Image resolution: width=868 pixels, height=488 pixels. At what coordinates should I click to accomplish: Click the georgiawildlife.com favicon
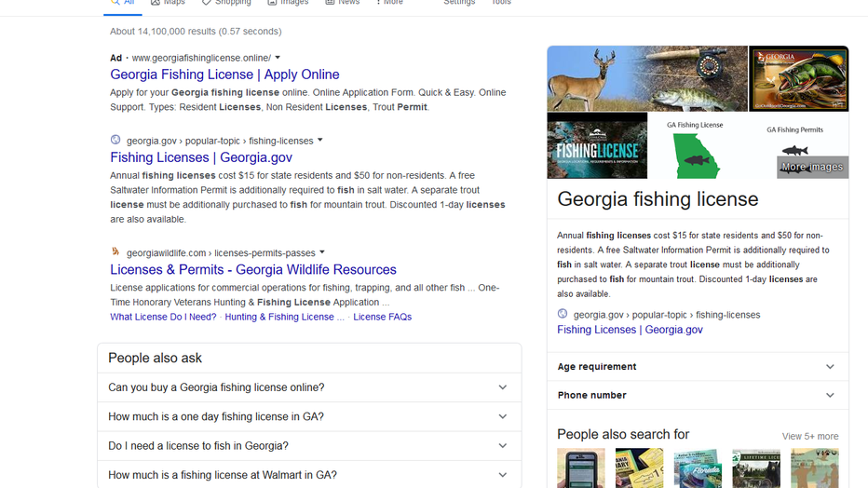tap(115, 252)
